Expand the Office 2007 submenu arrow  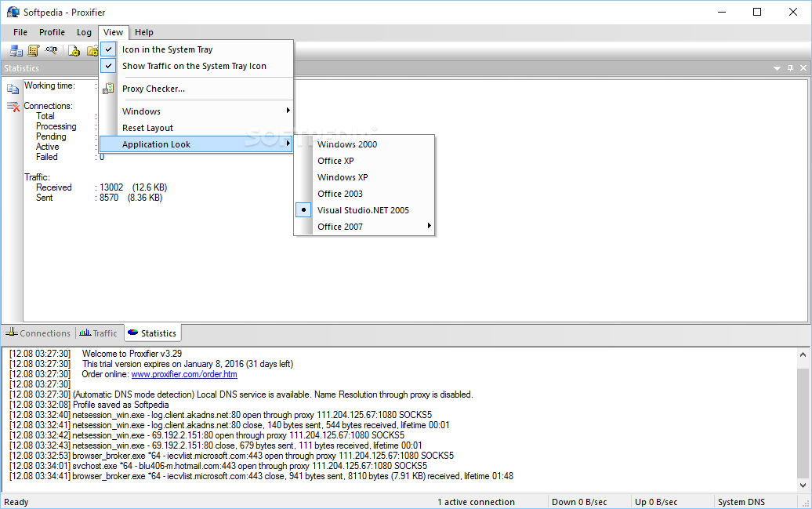click(429, 225)
